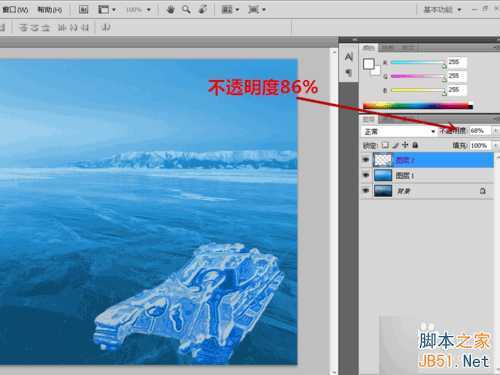Select the 图层 1 layer thumbnail
The width and height of the screenshot is (500, 375).
tap(383, 175)
